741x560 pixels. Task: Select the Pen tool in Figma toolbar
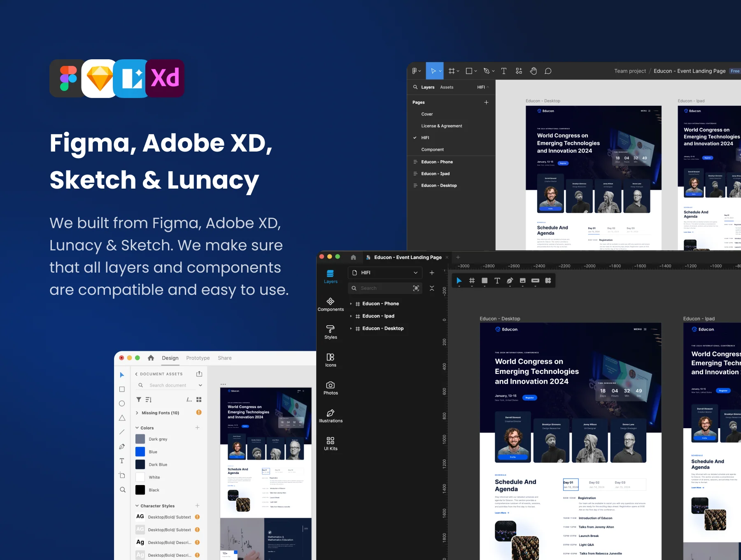pos(487,71)
